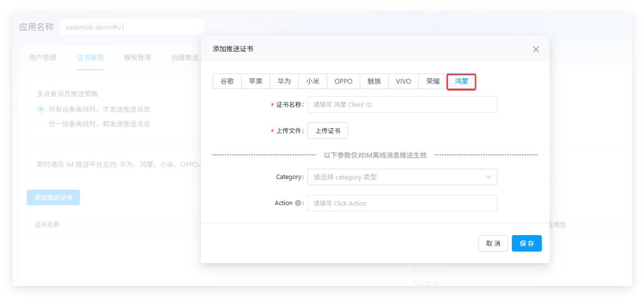The height and width of the screenshot is (298, 644).
Task: Select the 谷歌 certificate tab
Action: [x=227, y=81]
